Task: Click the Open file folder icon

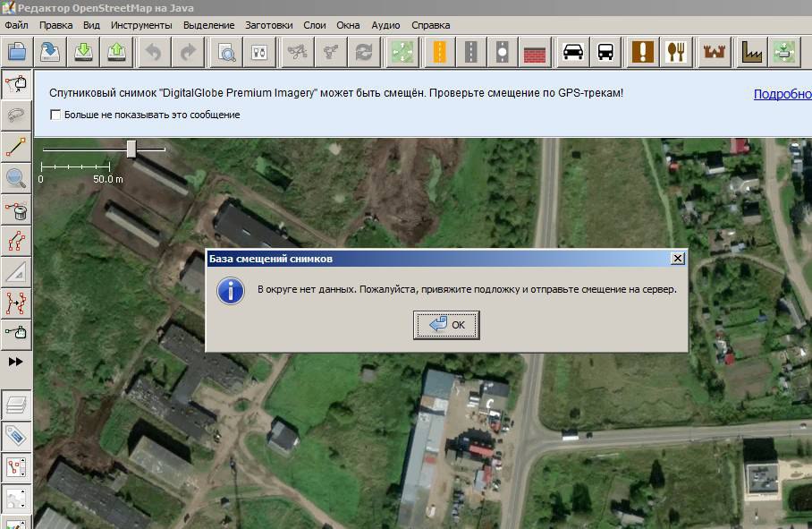Action: coord(17,52)
